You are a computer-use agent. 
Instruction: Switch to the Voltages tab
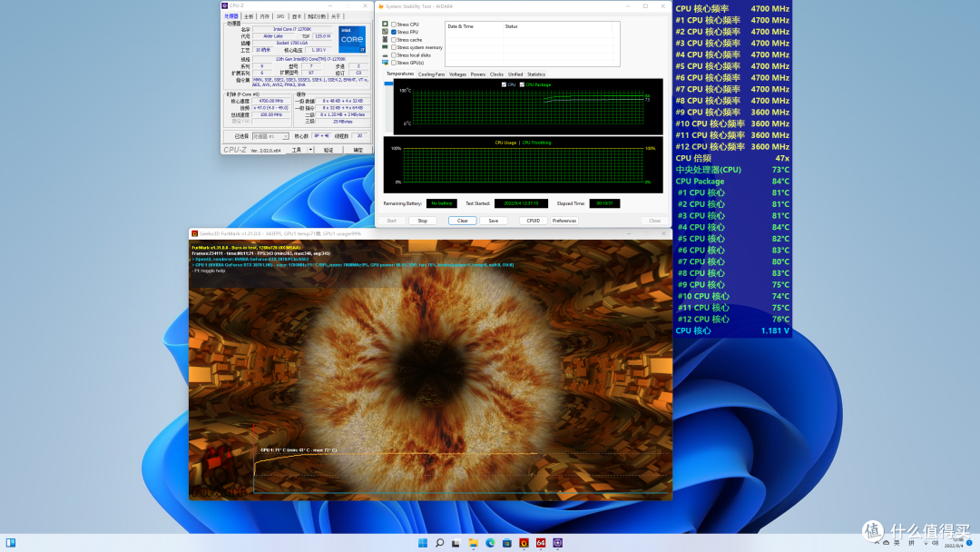tap(457, 74)
